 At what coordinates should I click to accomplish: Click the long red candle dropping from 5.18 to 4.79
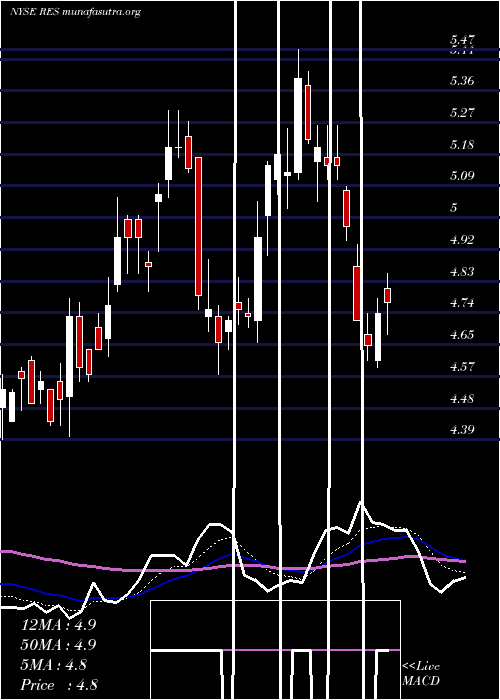point(198,226)
